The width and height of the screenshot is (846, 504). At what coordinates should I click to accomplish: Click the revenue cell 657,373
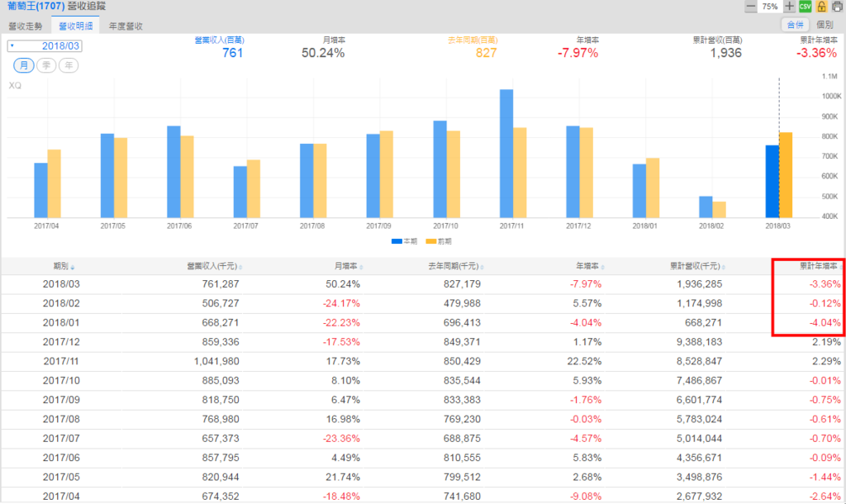pos(221,439)
